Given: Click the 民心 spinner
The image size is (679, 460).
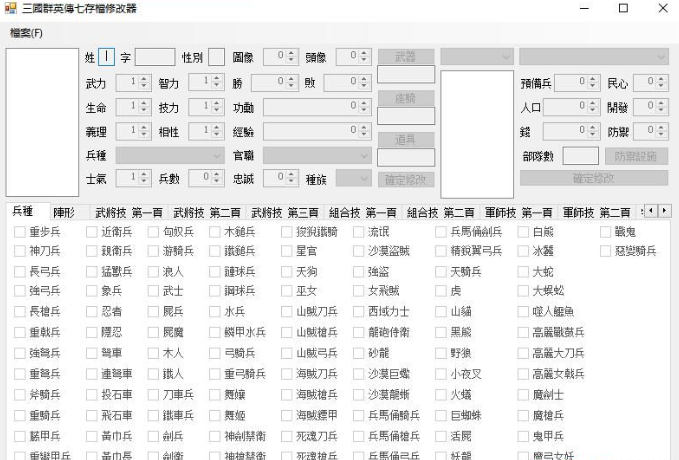Looking at the screenshot, I should point(650,82).
